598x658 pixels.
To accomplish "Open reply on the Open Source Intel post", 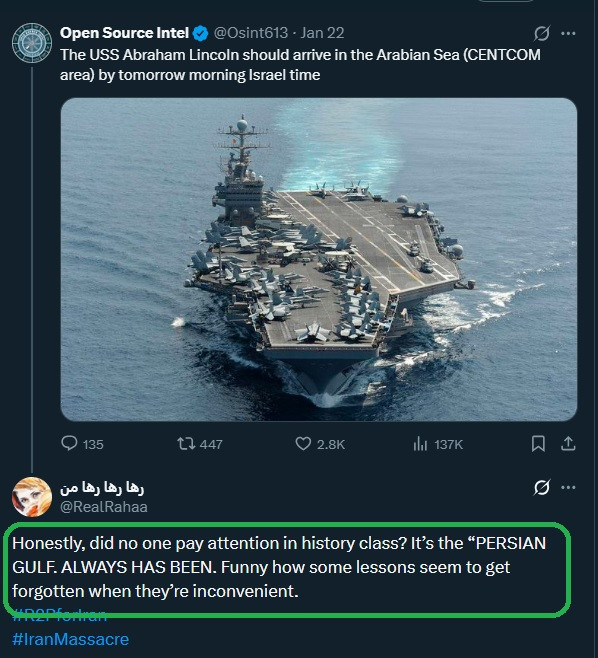I will (82, 444).
